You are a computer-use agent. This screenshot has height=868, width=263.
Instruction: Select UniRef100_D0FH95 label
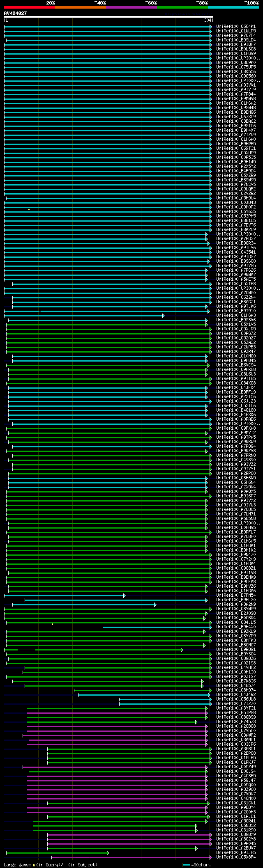[x=236, y=527]
